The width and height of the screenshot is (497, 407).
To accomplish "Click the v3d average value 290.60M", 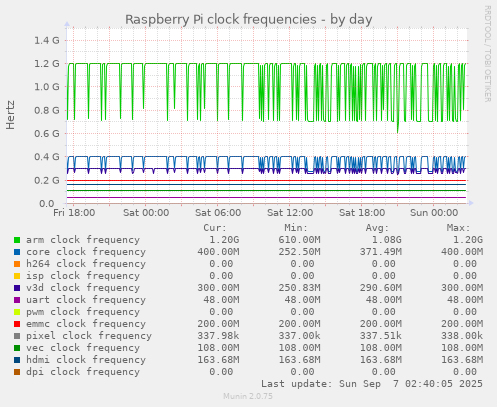I will (381, 288).
